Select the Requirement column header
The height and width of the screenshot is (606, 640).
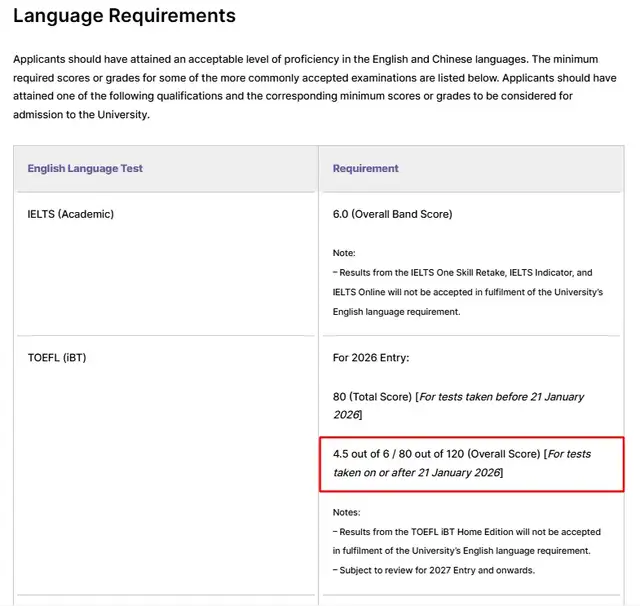pos(365,169)
